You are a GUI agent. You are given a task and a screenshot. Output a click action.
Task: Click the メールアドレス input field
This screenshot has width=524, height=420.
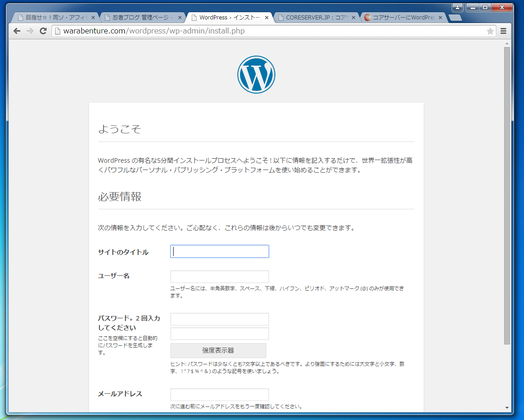pyautogui.click(x=220, y=395)
